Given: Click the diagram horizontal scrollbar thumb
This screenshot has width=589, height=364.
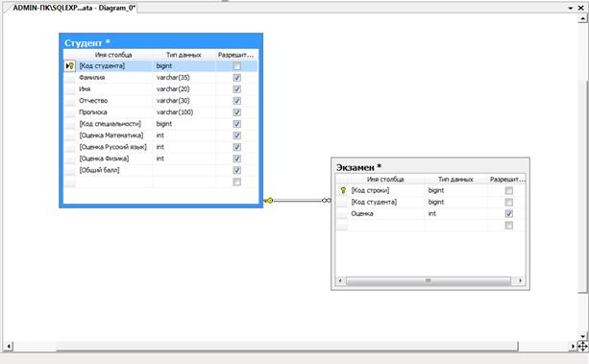Looking at the screenshot, I should [x=287, y=346].
